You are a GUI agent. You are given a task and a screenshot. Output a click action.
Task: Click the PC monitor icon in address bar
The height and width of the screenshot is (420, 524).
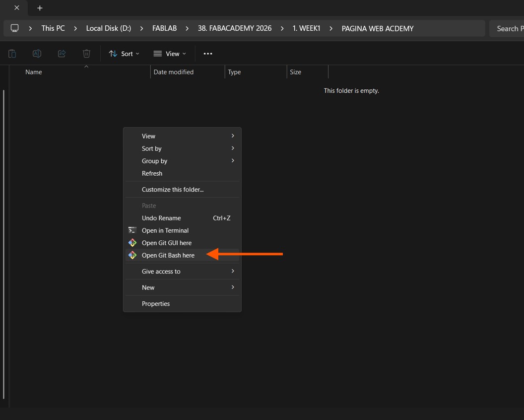click(x=15, y=28)
